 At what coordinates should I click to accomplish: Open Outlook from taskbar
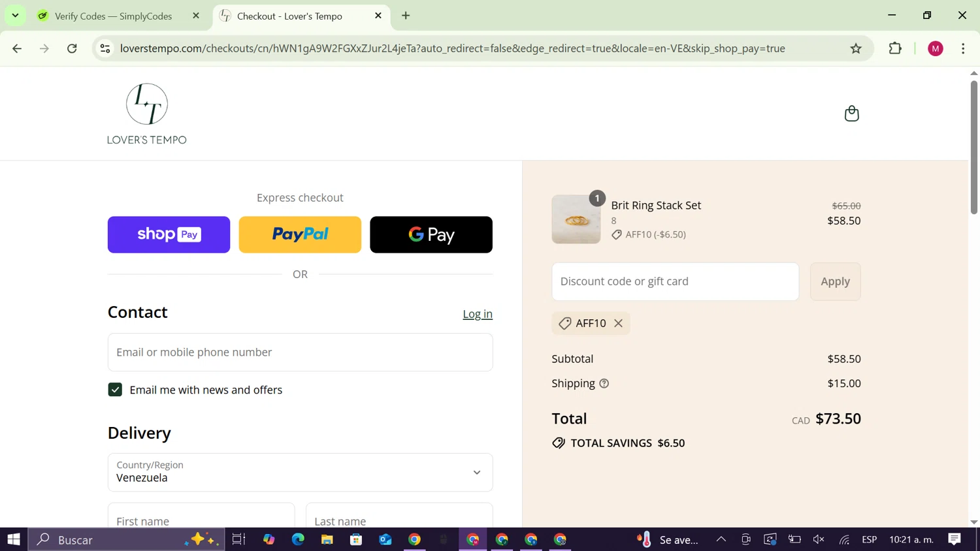[385, 539]
